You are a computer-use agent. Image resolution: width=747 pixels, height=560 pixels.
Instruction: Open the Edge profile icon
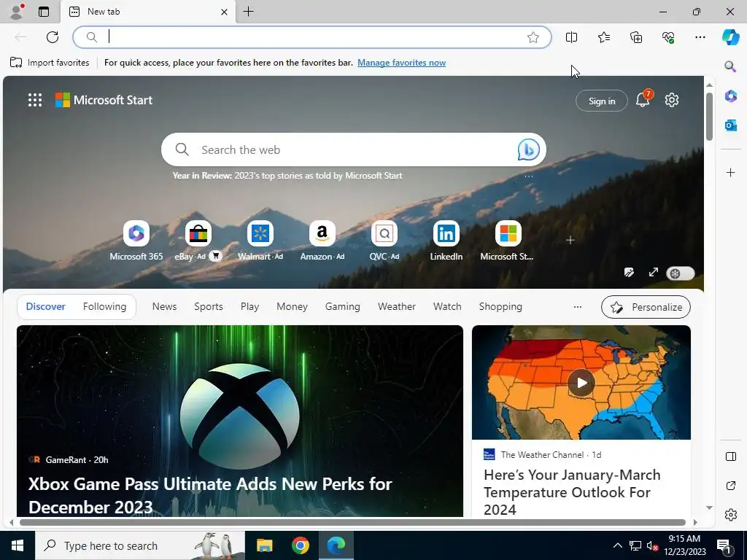point(17,12)
